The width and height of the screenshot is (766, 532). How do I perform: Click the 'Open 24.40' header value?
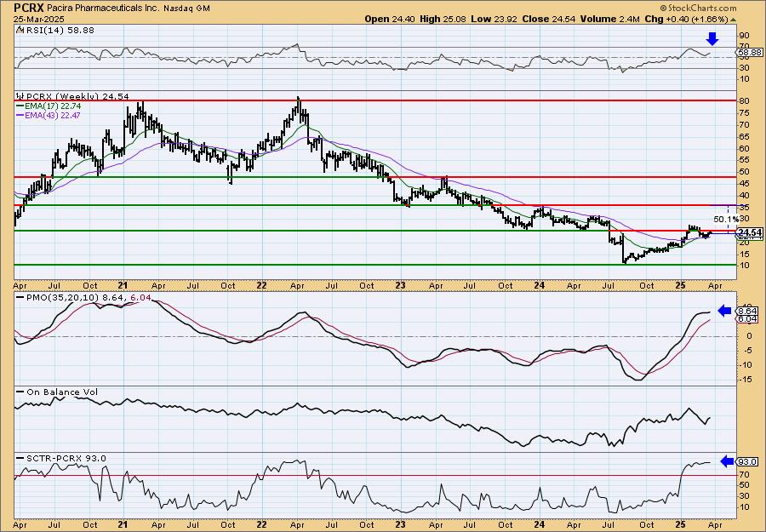click(x=391, y=19)
